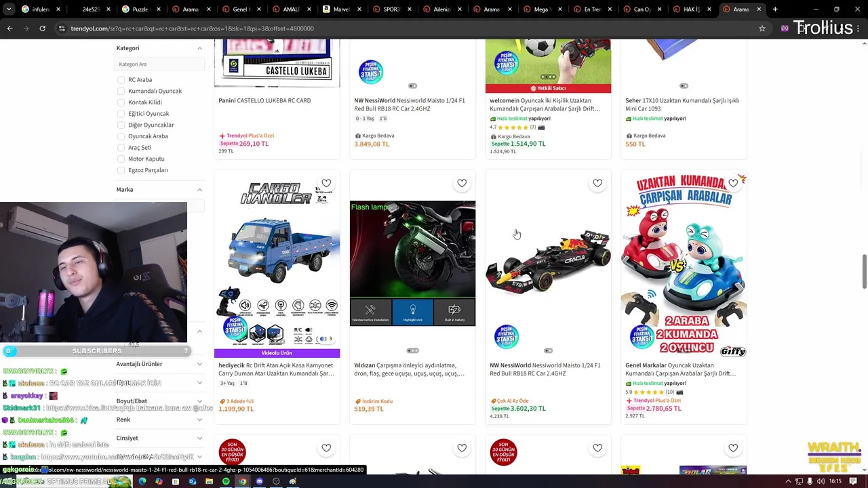The height and width of the screenshot is (488, 868).
Task: Click the Çok Al Az Öde icon
Action: [x=493, y=401]
